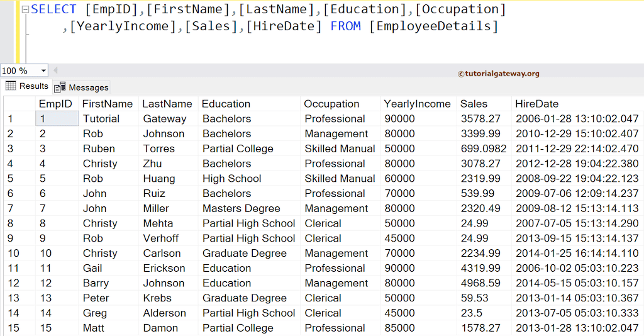Click the Sales cell 4319.99

484,268
